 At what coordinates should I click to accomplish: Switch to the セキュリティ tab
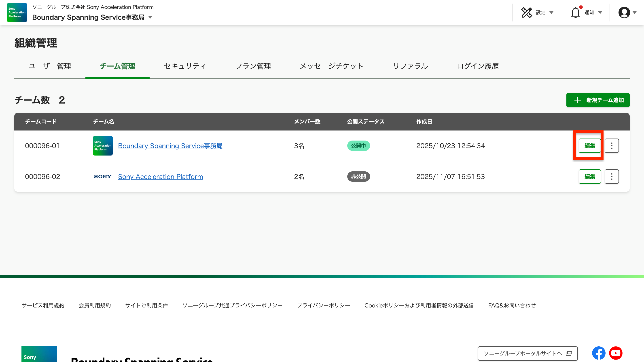pyautogui.click(x=184, y=66)
